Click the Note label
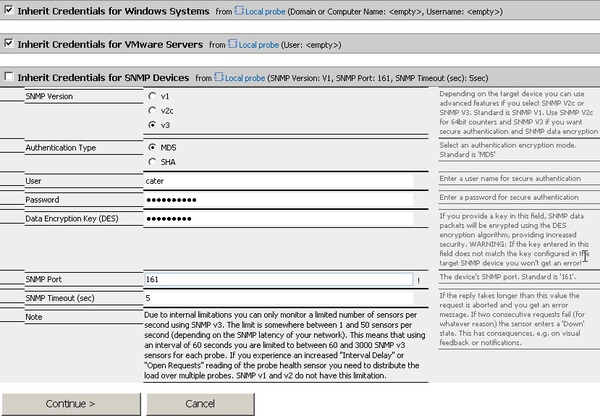Screen dimensions: 600x416 tap(34, 317)
